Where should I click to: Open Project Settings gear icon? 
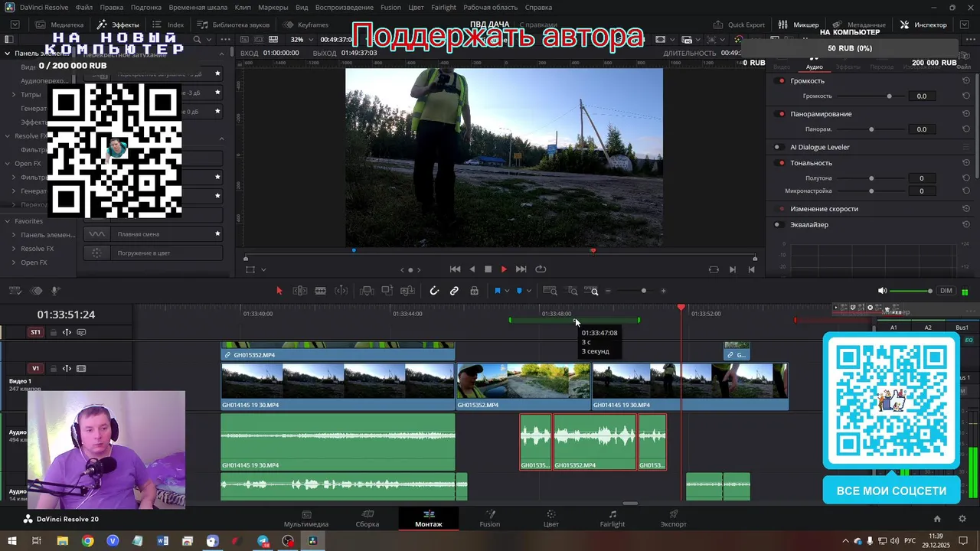(x=962, y=519)
